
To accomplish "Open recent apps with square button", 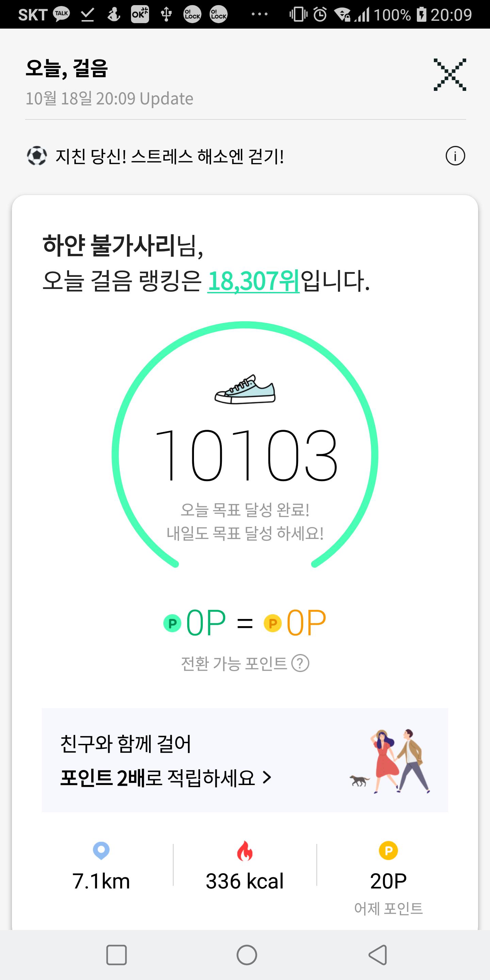I will tap(116, 955).
